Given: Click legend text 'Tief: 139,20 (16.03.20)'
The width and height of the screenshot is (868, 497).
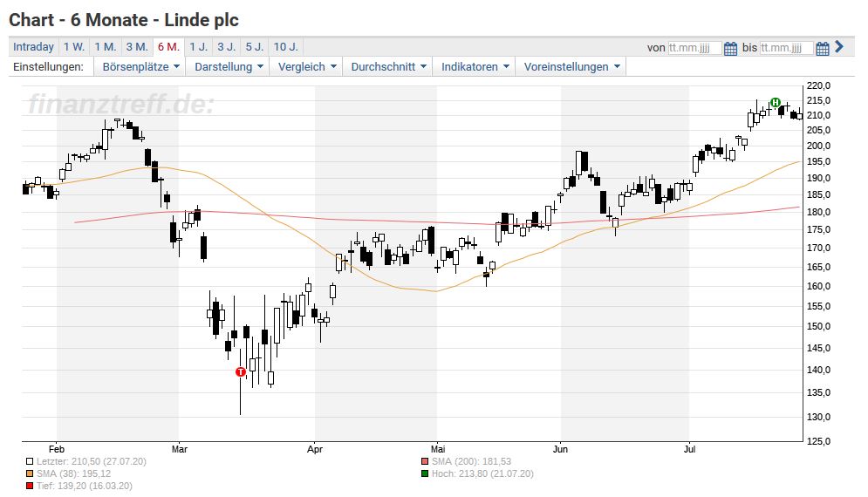Looking at the screenshot, I should point(85,486).
